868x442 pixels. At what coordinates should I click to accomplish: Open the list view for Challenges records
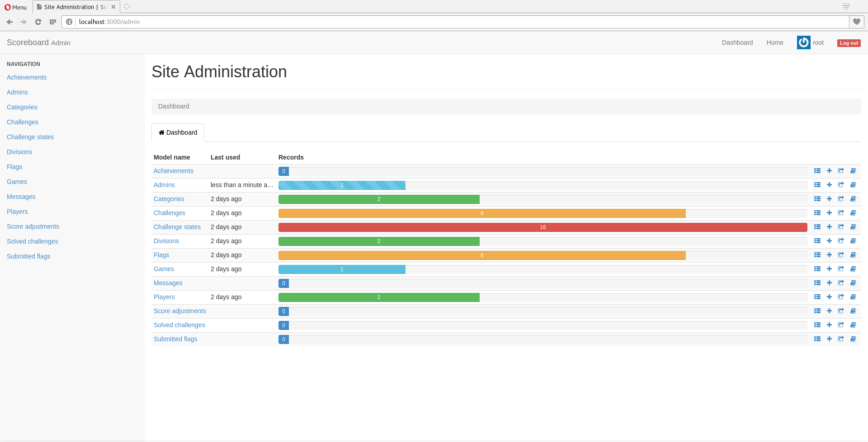click(817, 213)
